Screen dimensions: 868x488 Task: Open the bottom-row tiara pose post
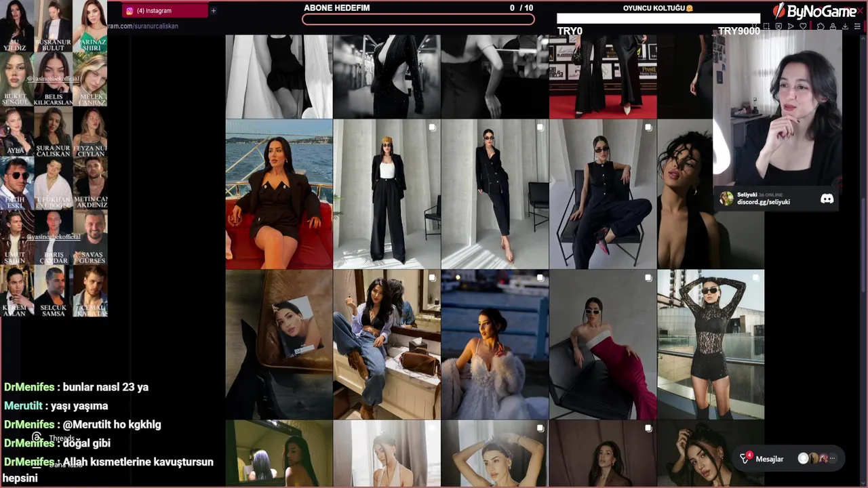pyautogui.click(x=495, y=453)
